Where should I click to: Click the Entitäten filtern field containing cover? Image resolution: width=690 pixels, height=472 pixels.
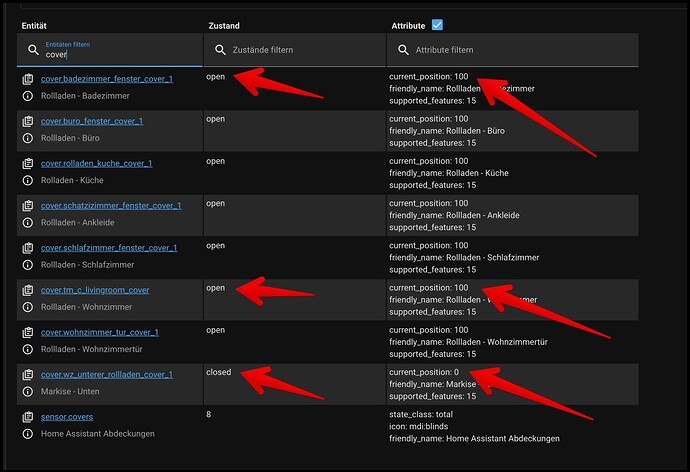point(110,50)
